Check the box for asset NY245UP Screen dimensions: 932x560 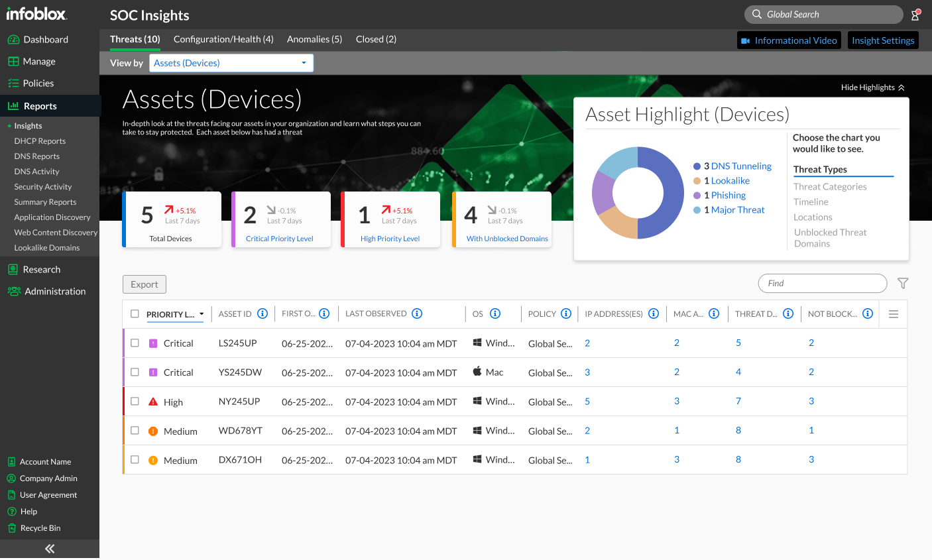pyautogui.click(x=135, y=402)
